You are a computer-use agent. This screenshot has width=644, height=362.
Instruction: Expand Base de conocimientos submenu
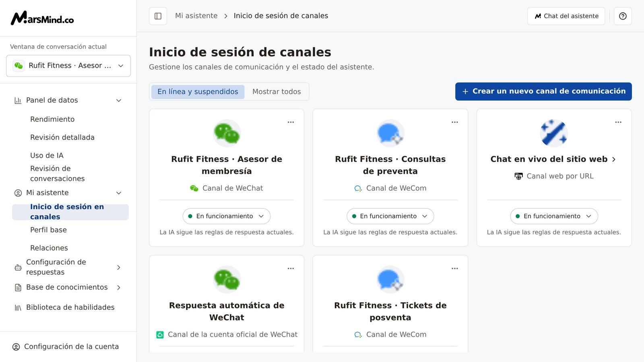point(119,288)
